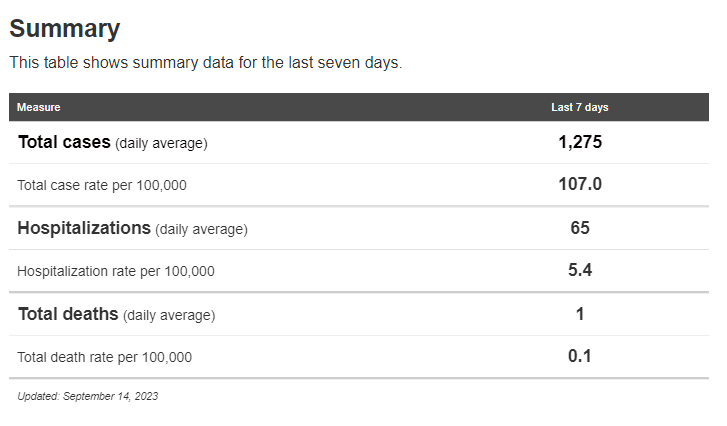Click the Hospitalization rate per 100,000 label
Image resolution: width=727 pixels, height=426 pixels.
pyautogui.click(x=116, y=271)
